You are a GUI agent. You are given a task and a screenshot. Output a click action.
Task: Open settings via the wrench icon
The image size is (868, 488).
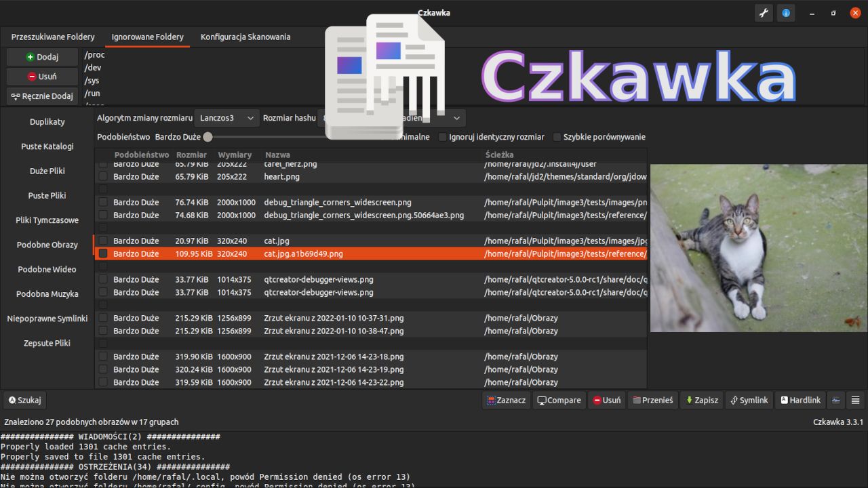764,13
